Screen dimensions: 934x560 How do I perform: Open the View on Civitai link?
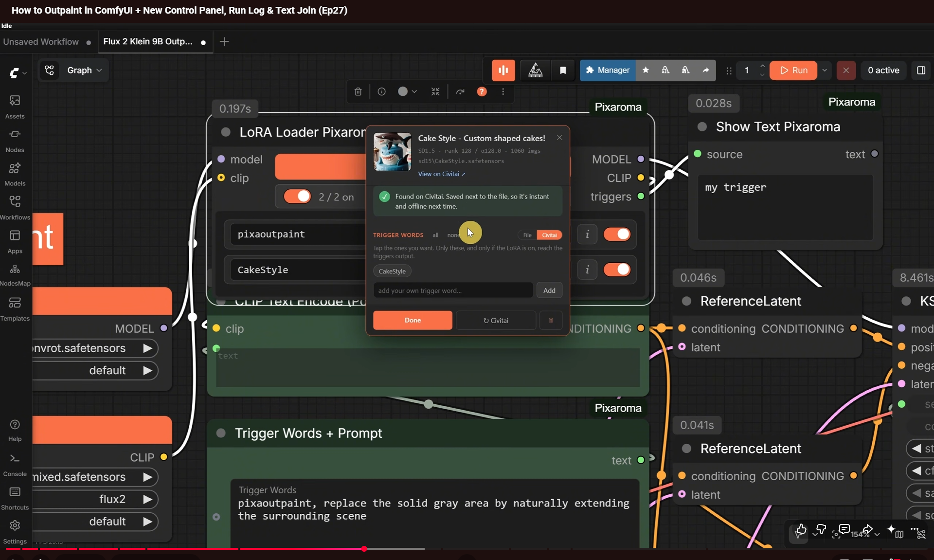[442, 174]
